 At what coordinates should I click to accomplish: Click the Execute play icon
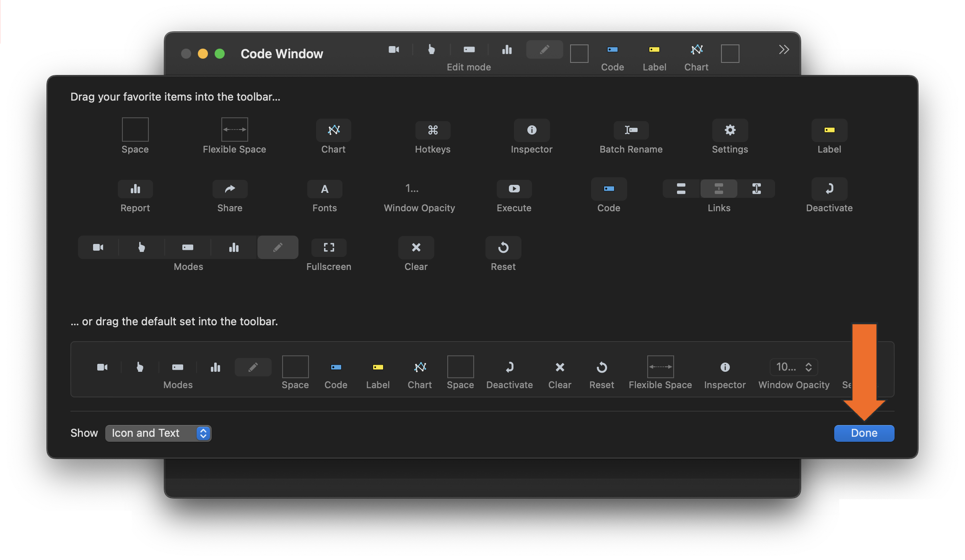point(514,189)
